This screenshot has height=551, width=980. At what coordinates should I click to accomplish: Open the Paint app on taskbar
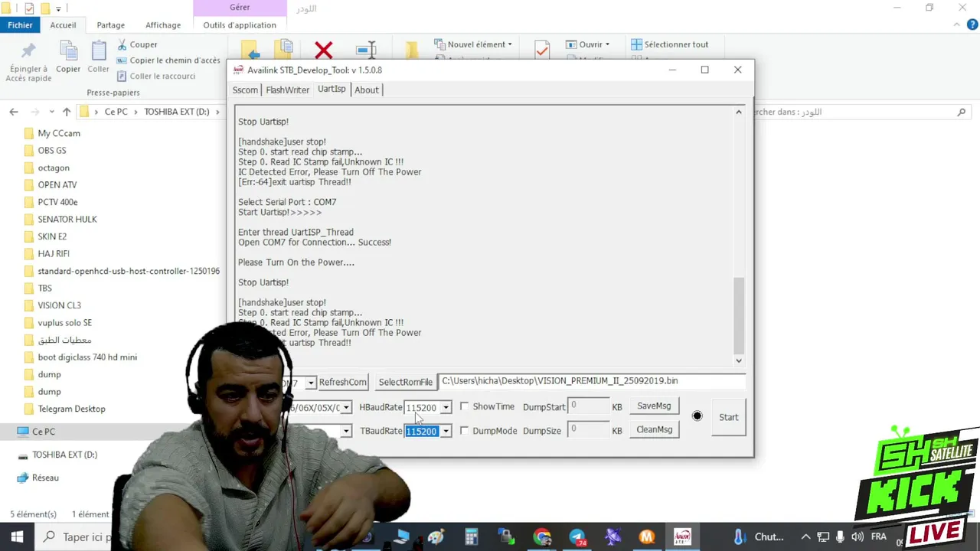tap(436, 536)
